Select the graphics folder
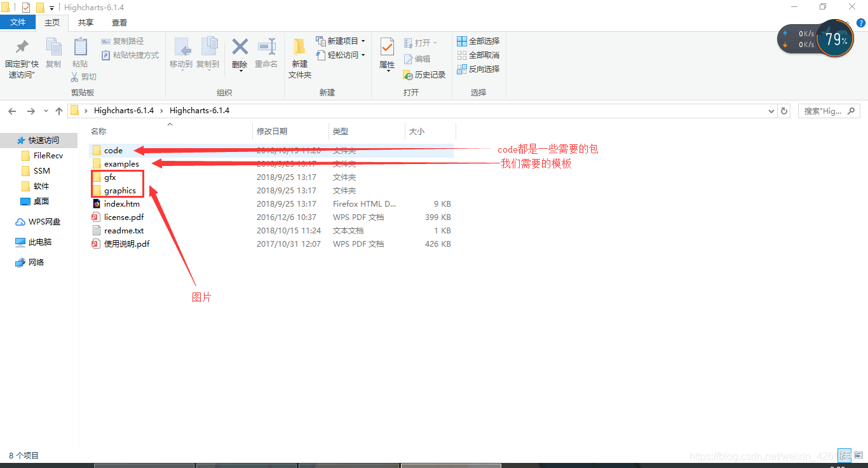868x468 pixels. (120, 191)
